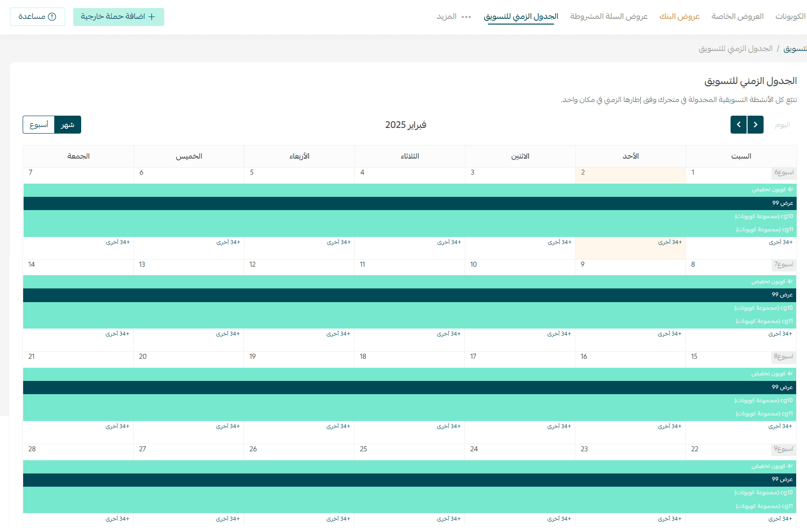Click the اسبوع8 week label
This screenshot has width=807, height=532.
tap(784, 356)
